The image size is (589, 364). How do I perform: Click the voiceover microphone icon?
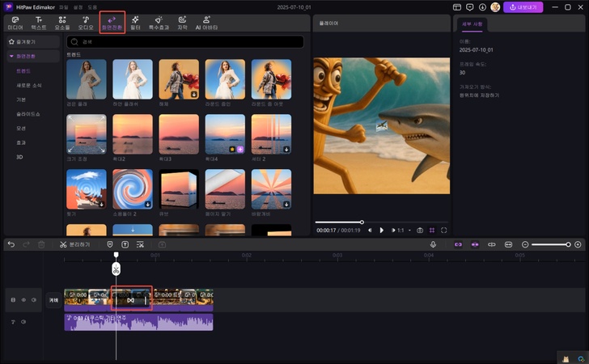click(433, 244)
